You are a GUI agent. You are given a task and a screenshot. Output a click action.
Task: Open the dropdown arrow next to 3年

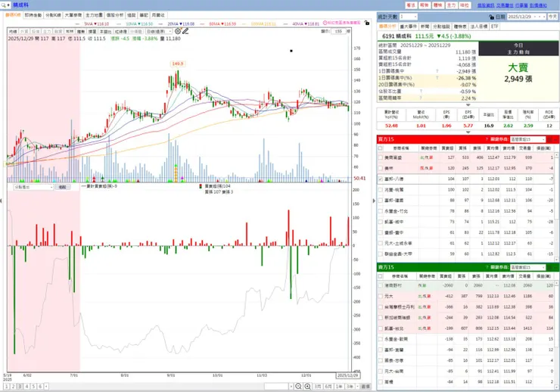tap(357, 386)
